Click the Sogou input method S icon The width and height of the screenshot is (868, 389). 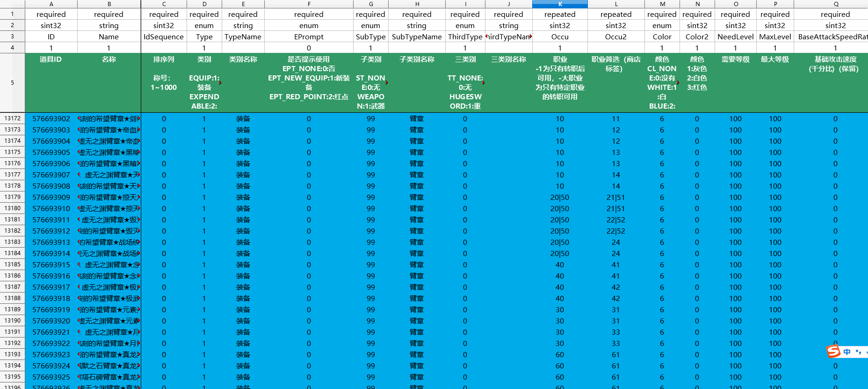833,351
